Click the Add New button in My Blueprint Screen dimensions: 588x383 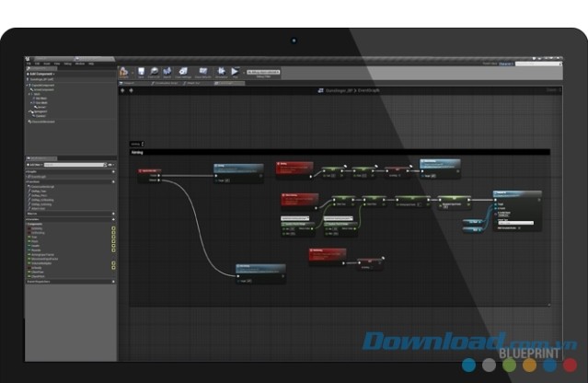34,165
